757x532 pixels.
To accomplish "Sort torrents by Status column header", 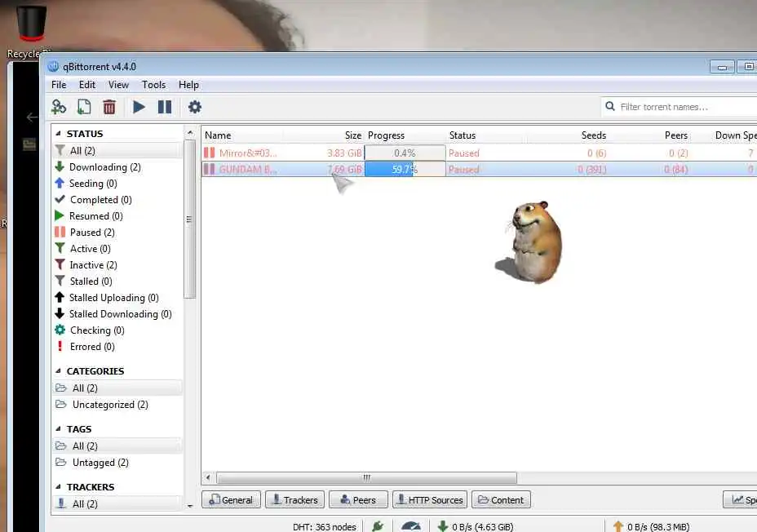I will [x=486, y=135].
